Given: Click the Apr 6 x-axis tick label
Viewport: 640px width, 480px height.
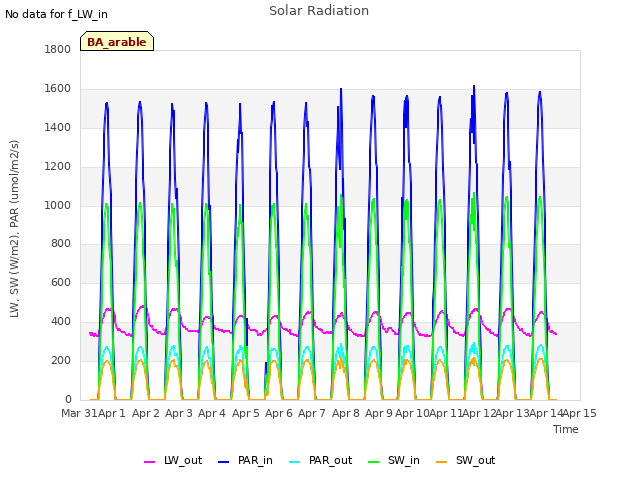Looking at the screenshot, I should coord(279,413).
